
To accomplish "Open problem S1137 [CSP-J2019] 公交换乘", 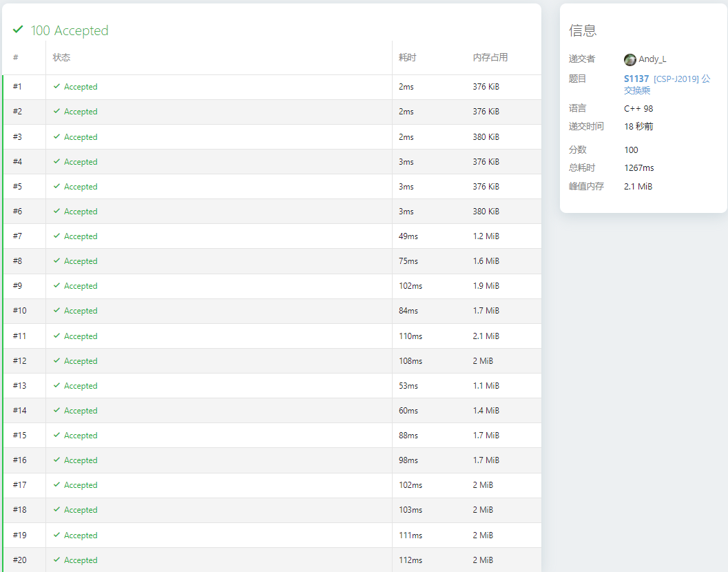I will coord(667,84).
